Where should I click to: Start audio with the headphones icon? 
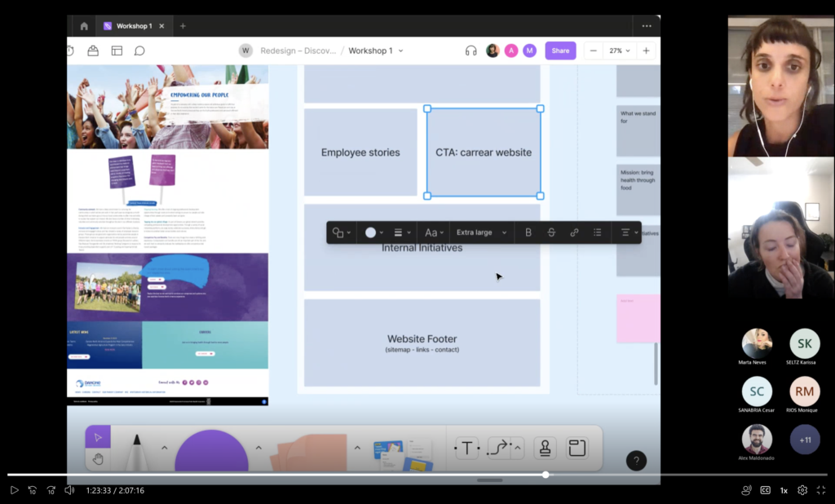[471, 51]
